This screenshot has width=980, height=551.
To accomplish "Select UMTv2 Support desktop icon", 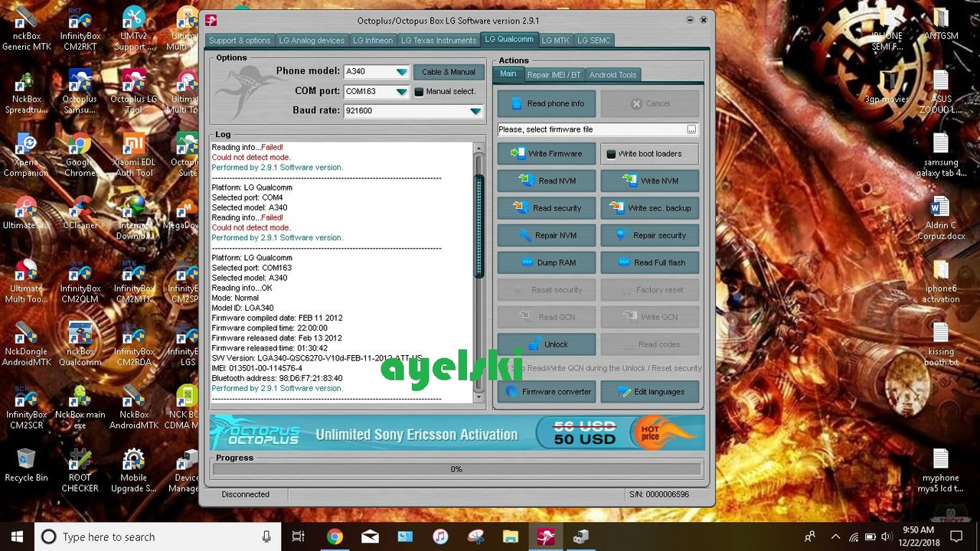I will [134, 29].
